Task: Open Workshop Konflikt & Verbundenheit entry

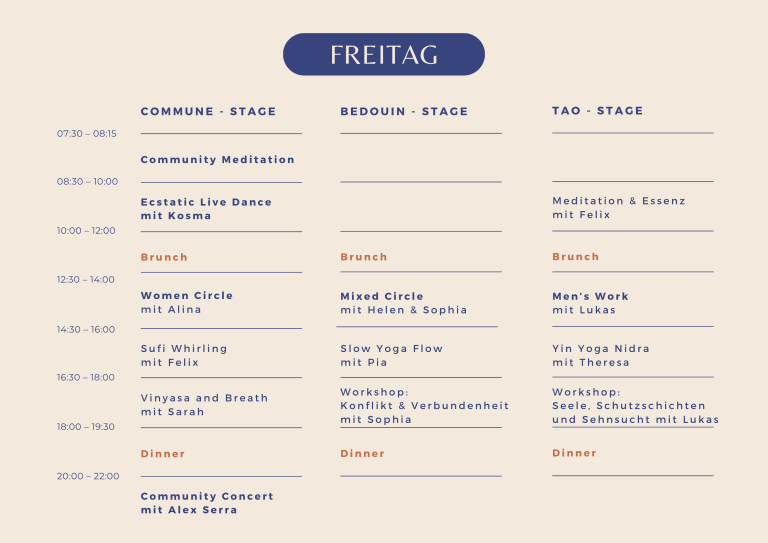Action: (x=425, y=406)
